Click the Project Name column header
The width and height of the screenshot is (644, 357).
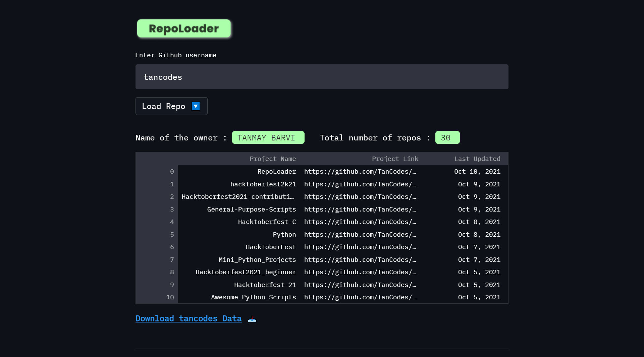(x=273, y=159)
